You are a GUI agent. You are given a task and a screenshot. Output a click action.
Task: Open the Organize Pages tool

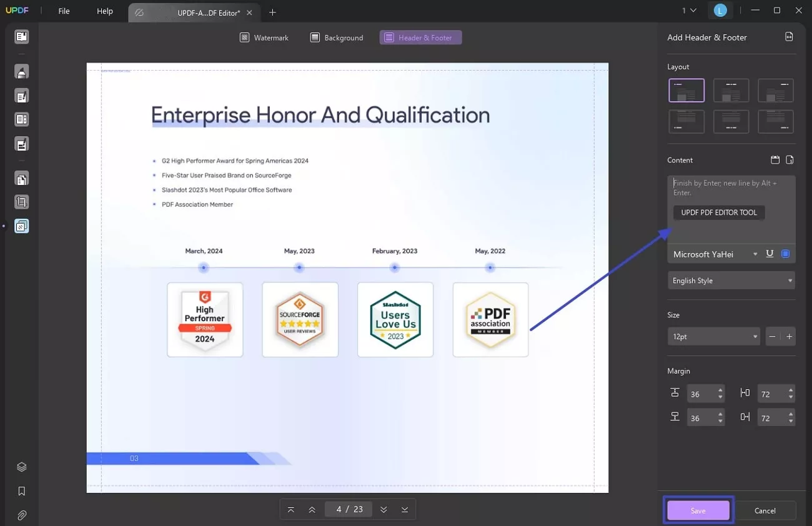(22, 179)
